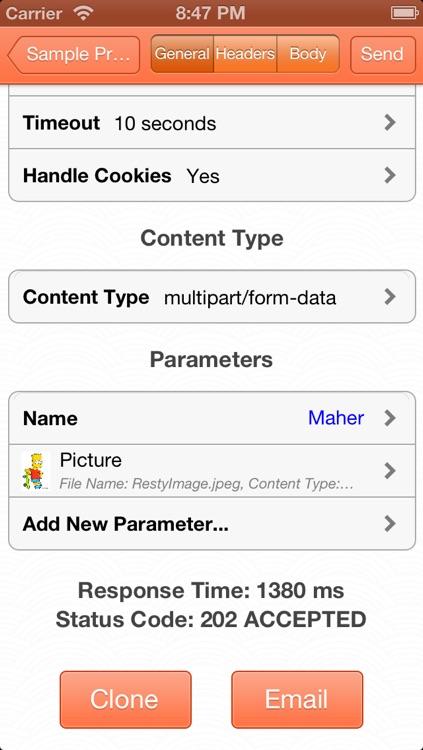Clone this request

coord(125,699)
